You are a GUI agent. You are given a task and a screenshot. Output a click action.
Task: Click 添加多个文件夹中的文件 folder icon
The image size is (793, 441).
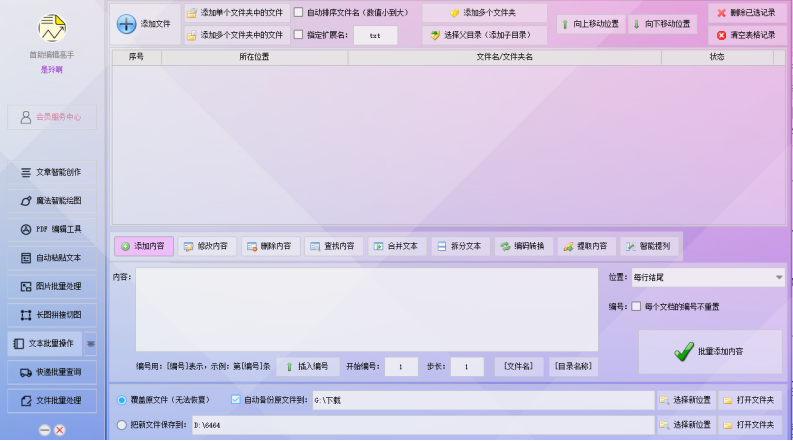tap(192, 35)
